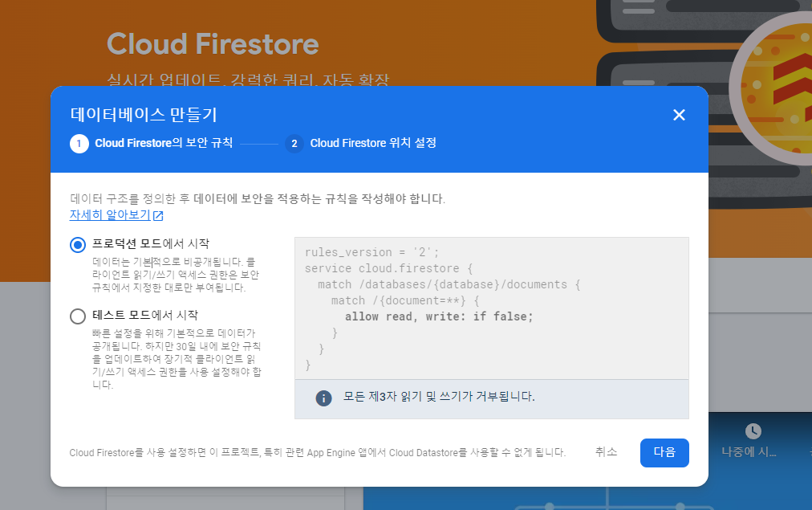Close the 데이터베이스 만들기 dialog with X
This screenshot has width=812, height=510.
click(678, 115)
